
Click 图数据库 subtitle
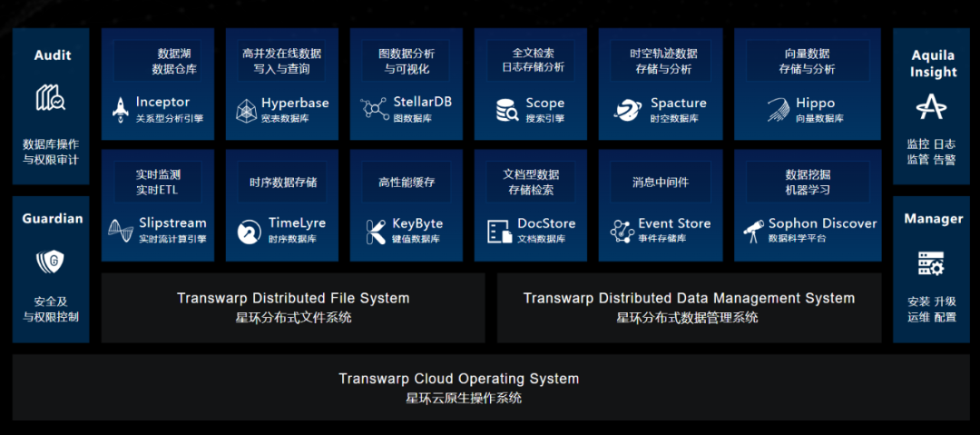pos(412,118)
